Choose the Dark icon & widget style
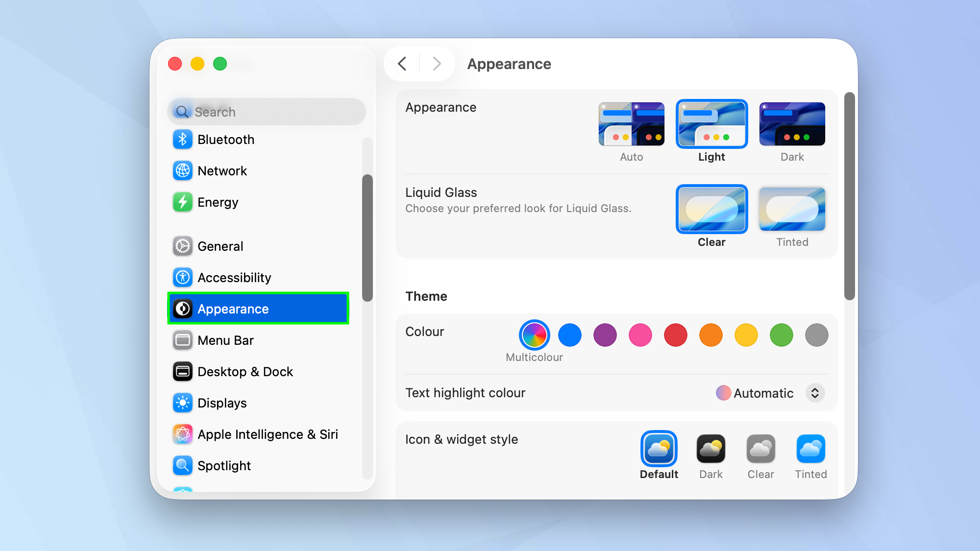 point(710,449)
